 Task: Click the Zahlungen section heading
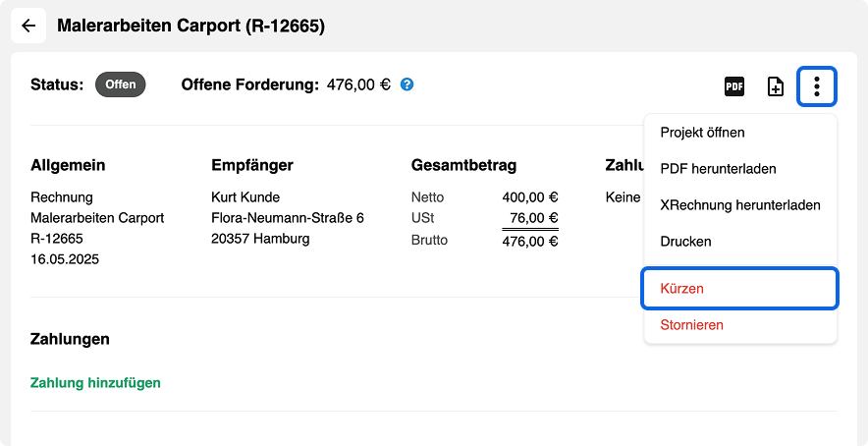70,340
